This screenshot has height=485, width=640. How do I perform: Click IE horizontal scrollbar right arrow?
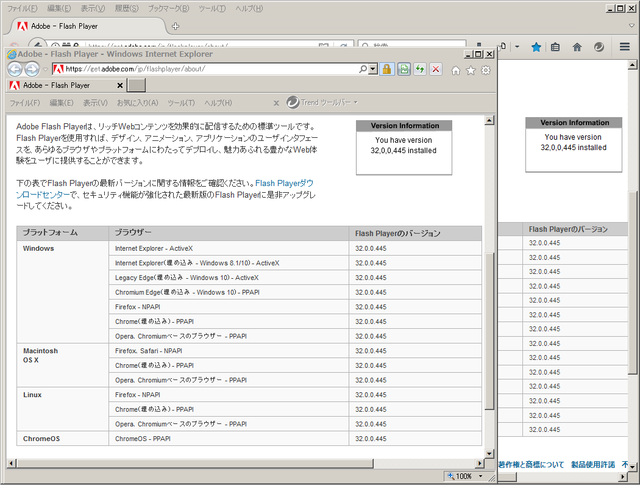480,463
